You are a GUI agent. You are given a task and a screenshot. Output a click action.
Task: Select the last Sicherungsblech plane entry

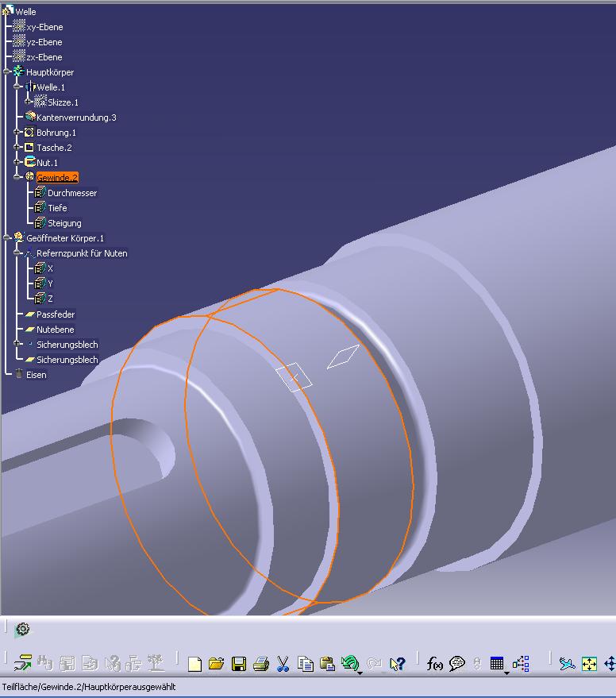[67, 360]
